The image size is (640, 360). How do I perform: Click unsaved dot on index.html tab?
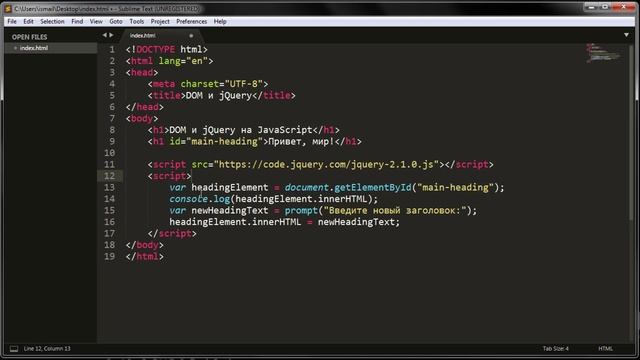(x=191, y=36)
